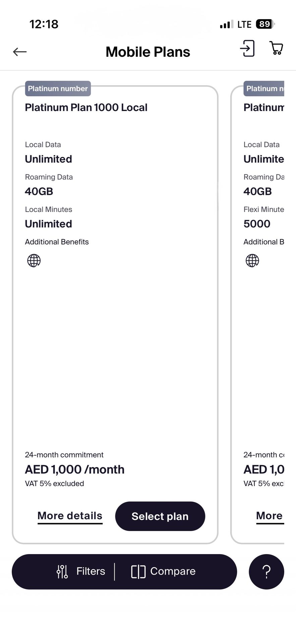296x644 pixels.
Task: Tap the Platinum badge on second card
Action: pyautogui.click(x=263, y=89)
